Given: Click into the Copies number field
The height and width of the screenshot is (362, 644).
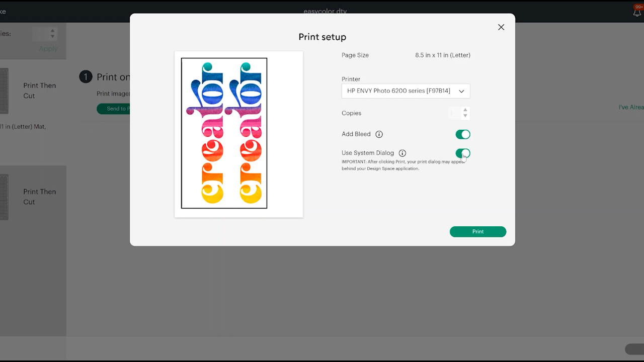Looking at the screenshot, I should click(454, 113).
